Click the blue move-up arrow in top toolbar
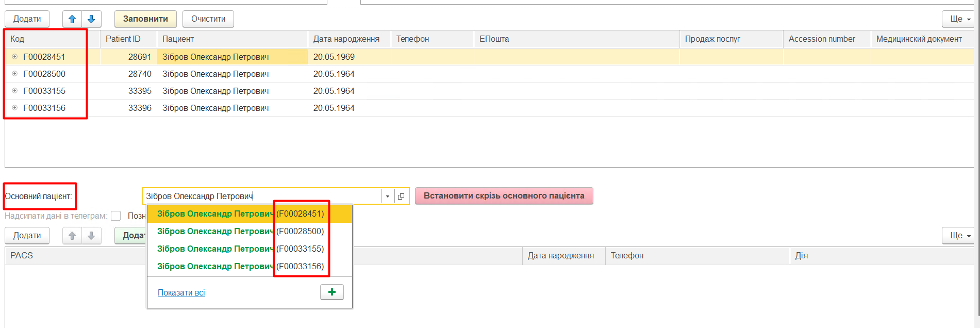The height and width of the screenshot is (328, 980). (72, 19)
